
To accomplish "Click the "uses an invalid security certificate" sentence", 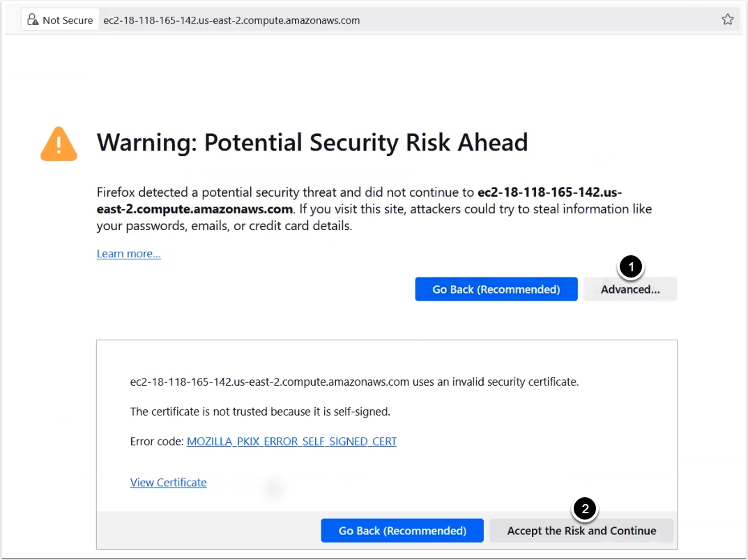I will [355, 381].
